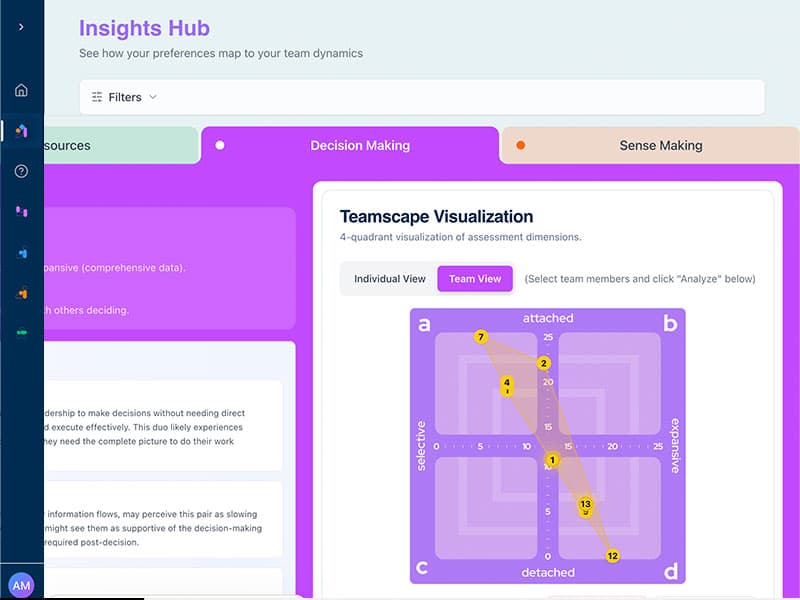Click the AM profile avatar
The width and height of the screenshot is (800, 600).
(x=21, y=584)
